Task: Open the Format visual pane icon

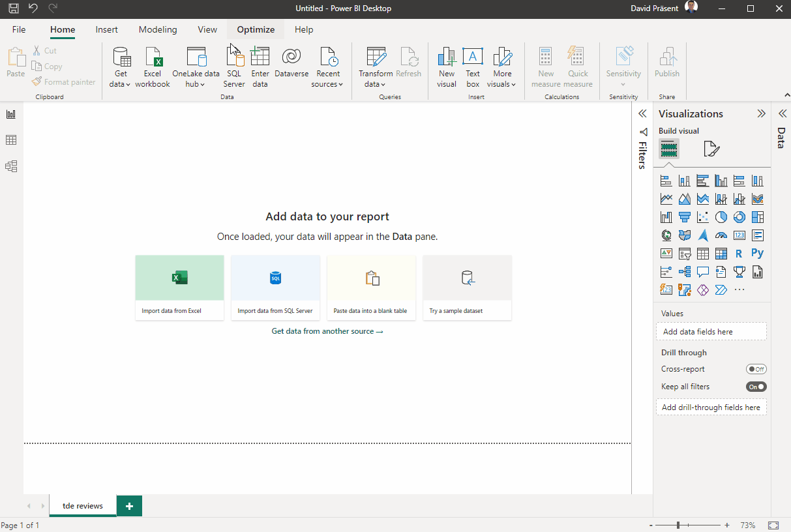Action: click(711, 149)
